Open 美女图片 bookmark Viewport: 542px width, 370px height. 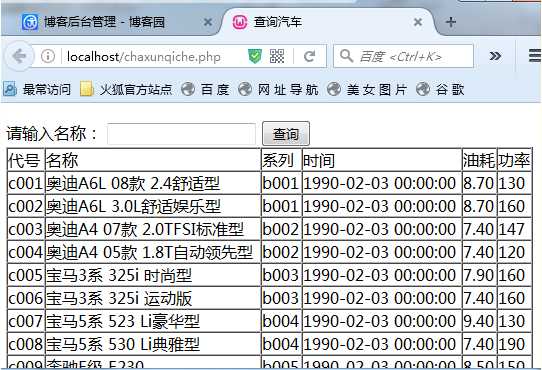click(367, 90)
